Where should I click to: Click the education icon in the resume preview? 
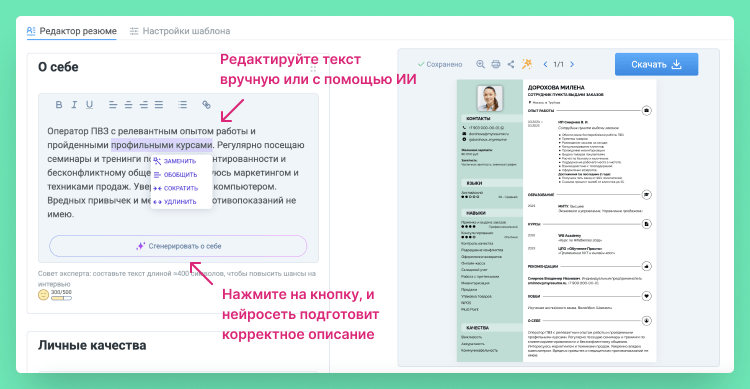(x=646, y=195)
